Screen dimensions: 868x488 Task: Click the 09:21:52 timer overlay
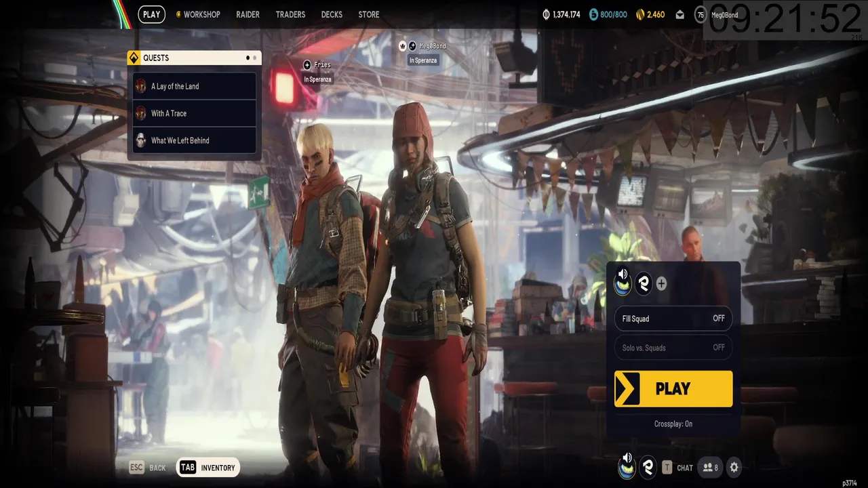[x=785, y=19]
